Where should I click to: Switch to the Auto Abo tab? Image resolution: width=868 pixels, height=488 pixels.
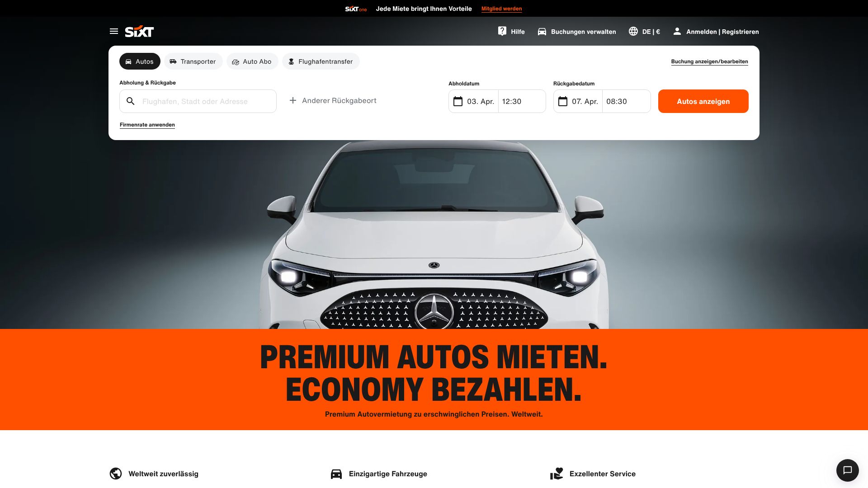[252, 61]
